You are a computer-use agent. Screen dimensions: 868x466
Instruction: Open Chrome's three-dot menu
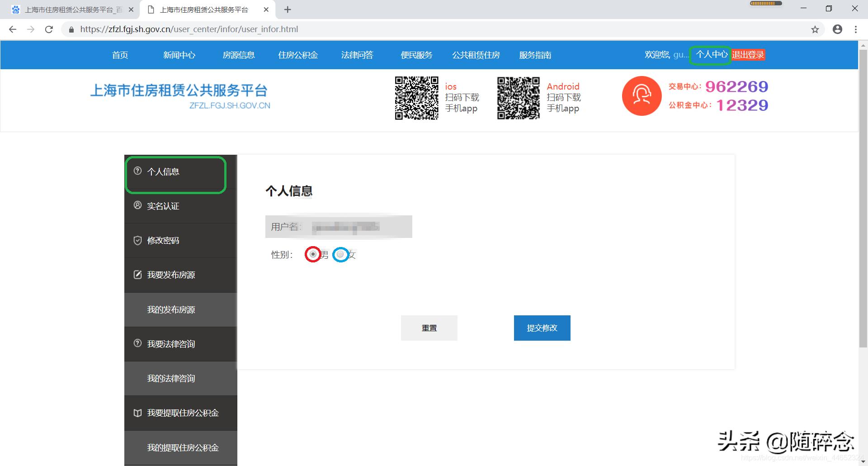point(855,29)
